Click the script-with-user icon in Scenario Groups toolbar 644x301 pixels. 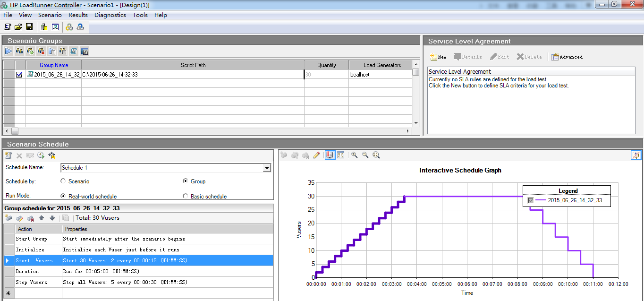[x=74, y=51]
